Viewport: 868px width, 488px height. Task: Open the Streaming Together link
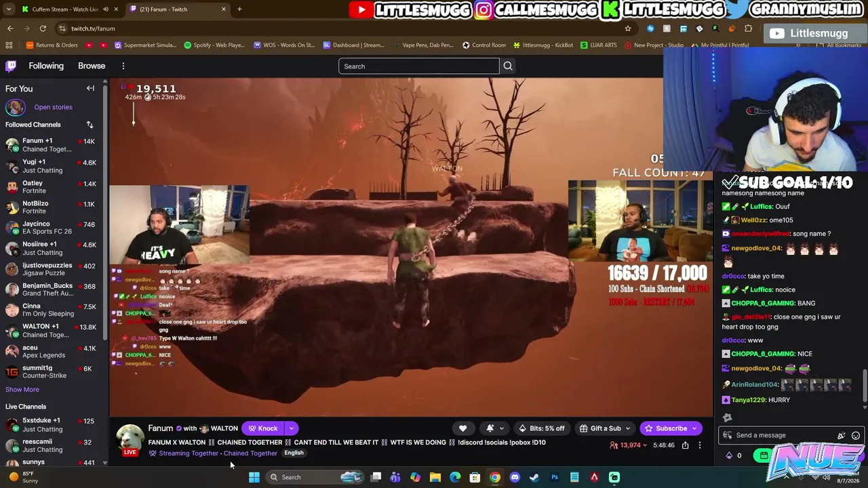click(x=189, y=453)
